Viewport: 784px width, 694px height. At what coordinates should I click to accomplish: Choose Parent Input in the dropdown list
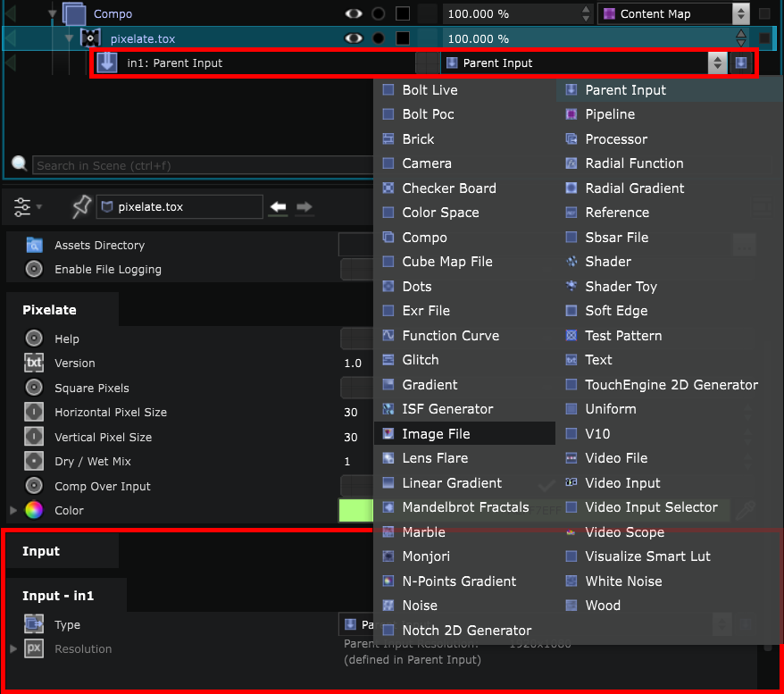click(669, 90)
